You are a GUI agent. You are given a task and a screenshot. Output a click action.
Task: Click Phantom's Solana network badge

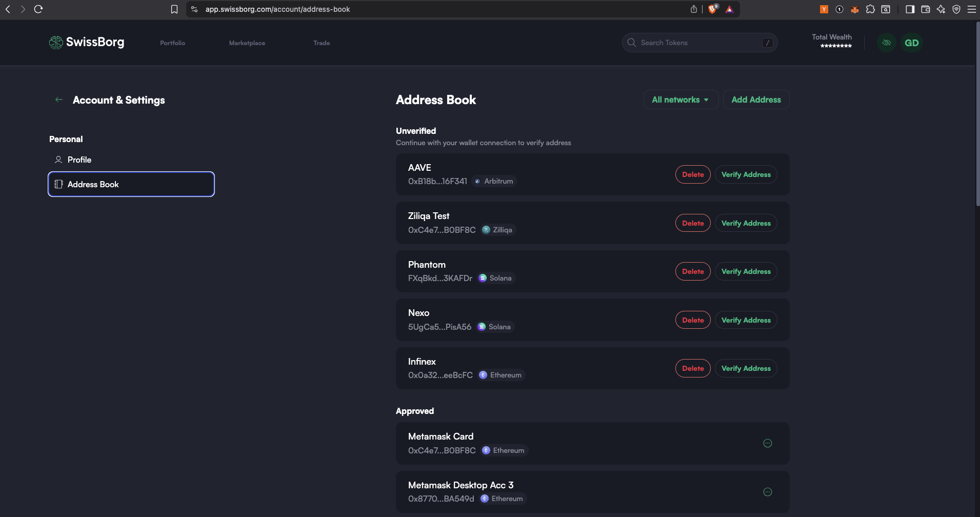click(x=495, y=278)
